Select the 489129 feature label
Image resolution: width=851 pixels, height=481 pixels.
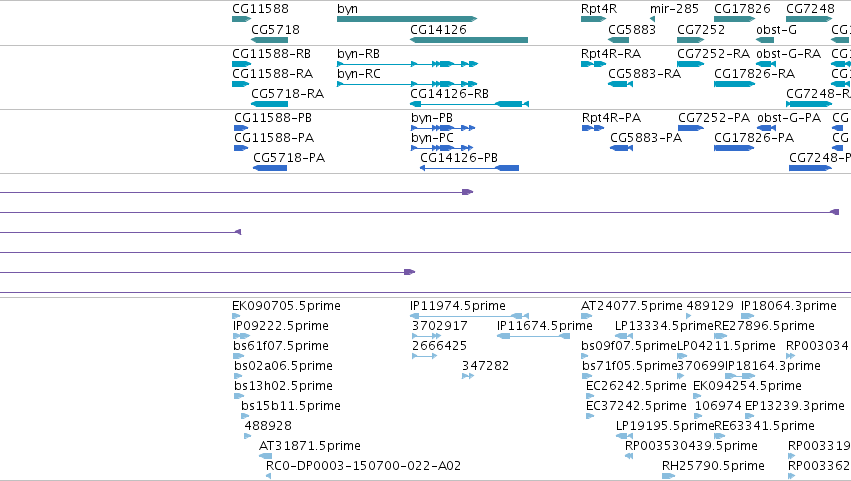pos(710,306)
